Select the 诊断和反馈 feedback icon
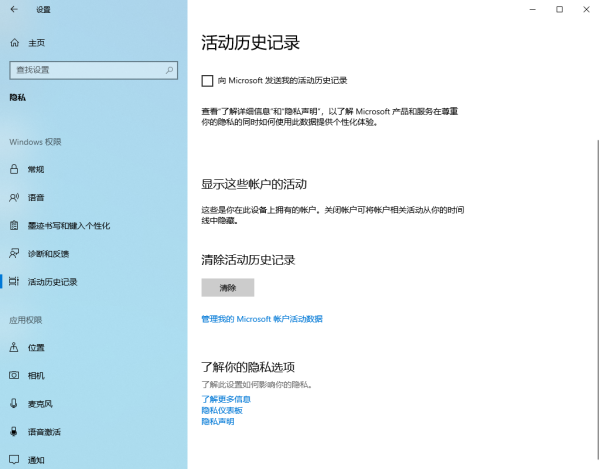The width and height of the screenshot is (600, 469). [x=14, y=254]
